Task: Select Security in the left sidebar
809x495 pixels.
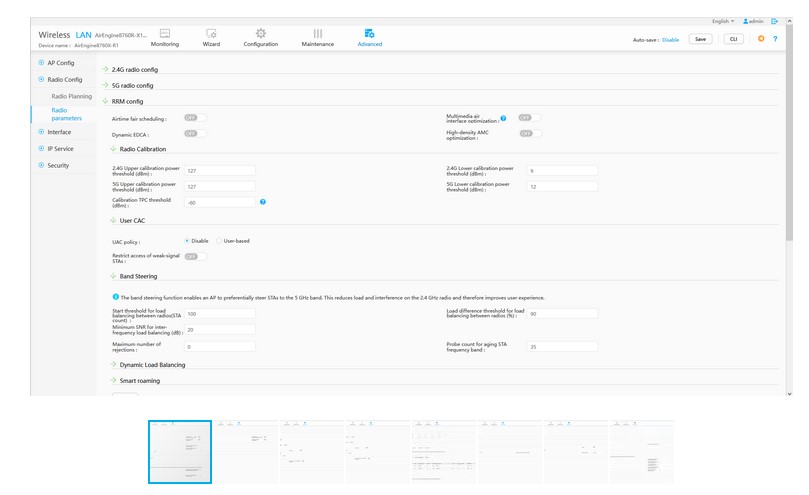Action: [58, 165]
